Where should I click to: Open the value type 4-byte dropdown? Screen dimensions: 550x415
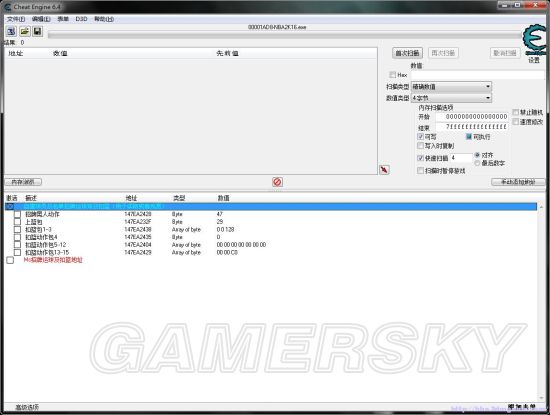(x=451, y=98)
